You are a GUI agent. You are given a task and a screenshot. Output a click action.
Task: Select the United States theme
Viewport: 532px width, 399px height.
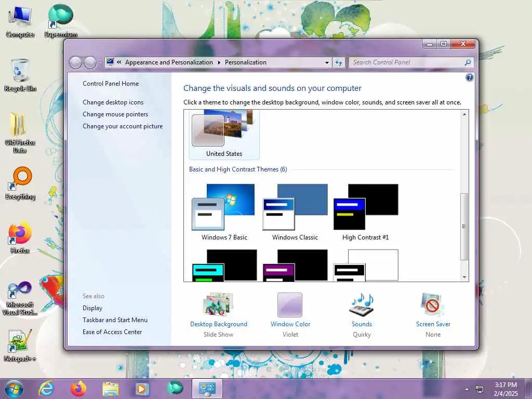point(224,135)
